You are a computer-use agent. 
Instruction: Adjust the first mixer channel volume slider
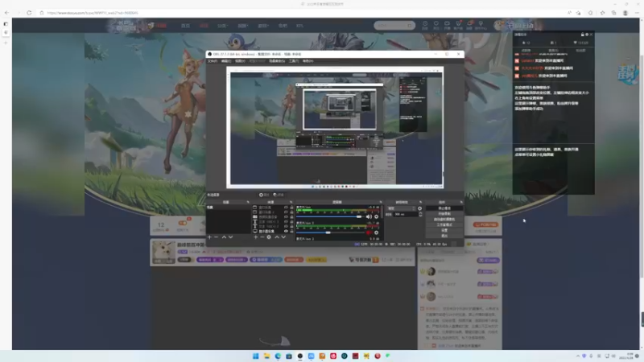pos(330,216)
